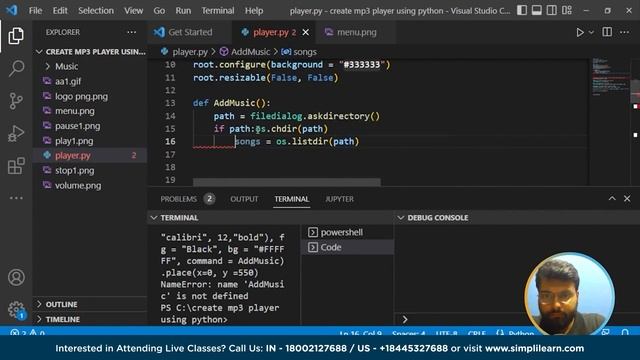Open the Accounts menu icon
Viewport: 640px width, 360px height.
click(16, 278)
